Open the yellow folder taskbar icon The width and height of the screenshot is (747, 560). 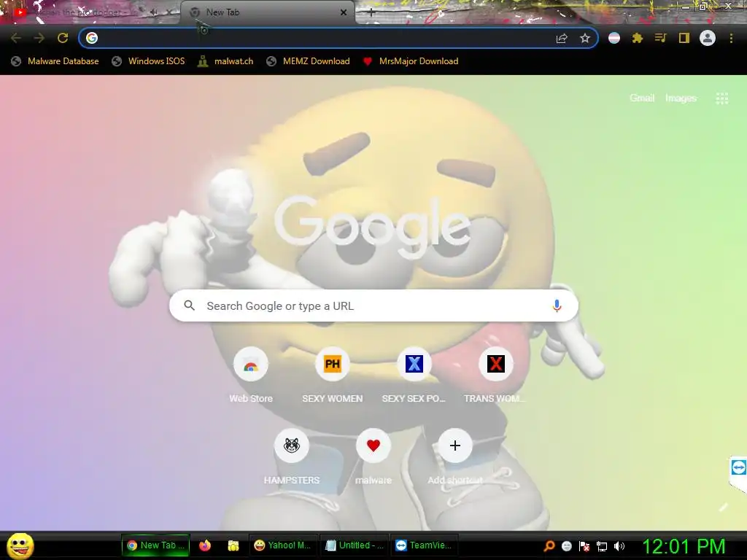tap(233, 545)
